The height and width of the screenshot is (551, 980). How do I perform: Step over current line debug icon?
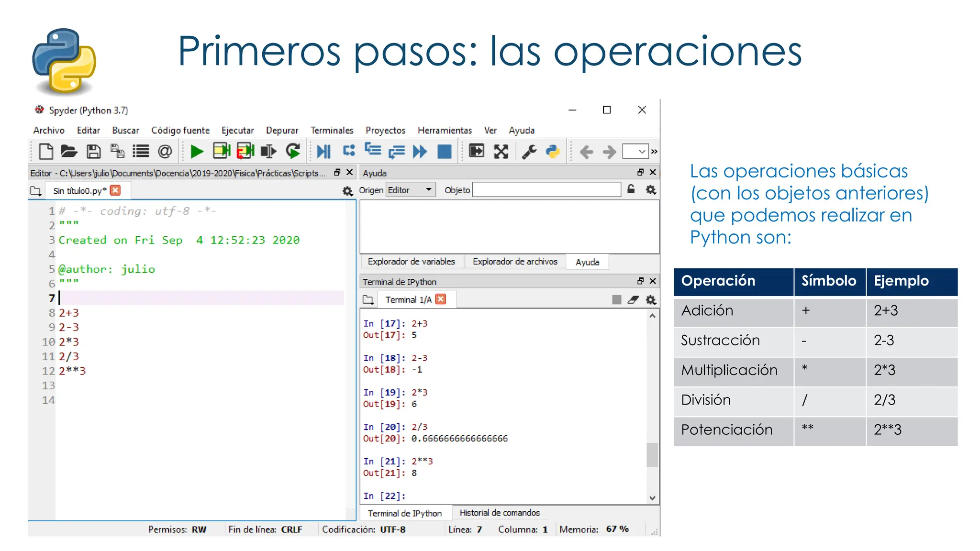pyautogui.click(x=349, y=151)
